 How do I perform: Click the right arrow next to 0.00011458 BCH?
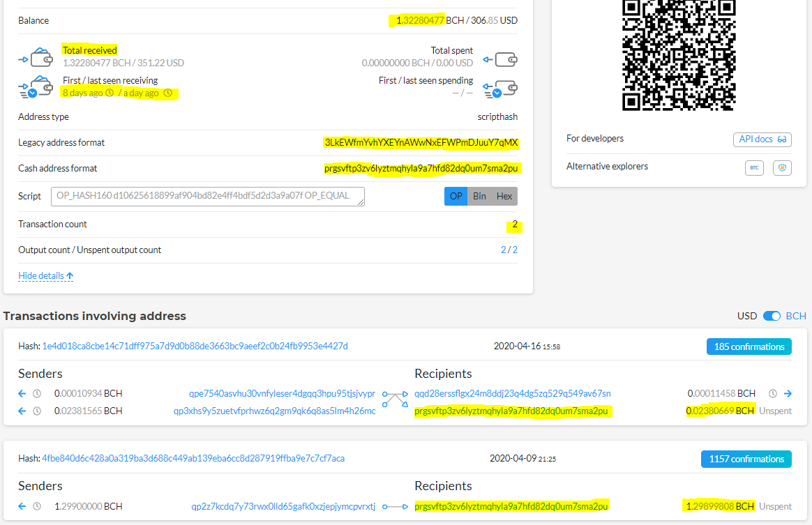coord(788,393)
